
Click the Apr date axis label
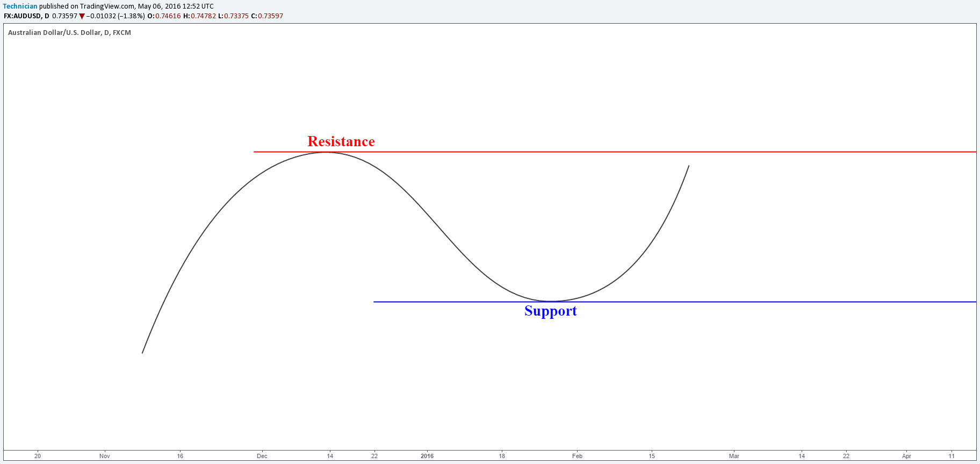[x=906, y=456]
